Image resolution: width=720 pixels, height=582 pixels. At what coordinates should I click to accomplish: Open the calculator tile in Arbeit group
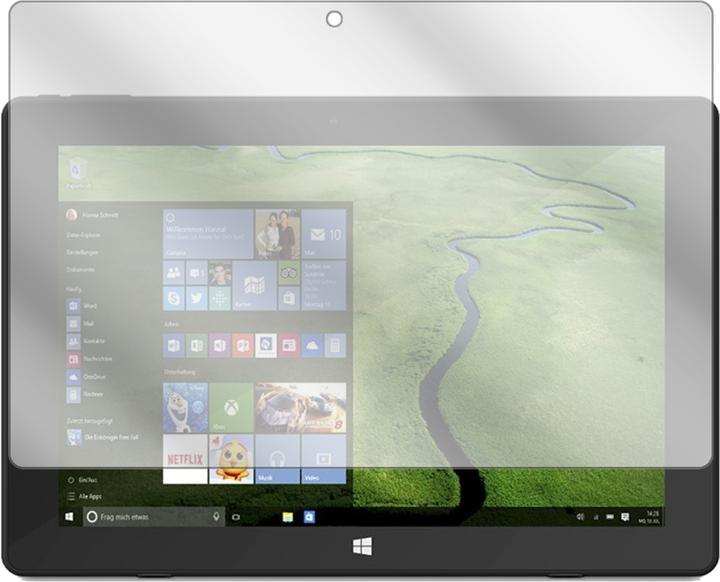click(335, 345)
